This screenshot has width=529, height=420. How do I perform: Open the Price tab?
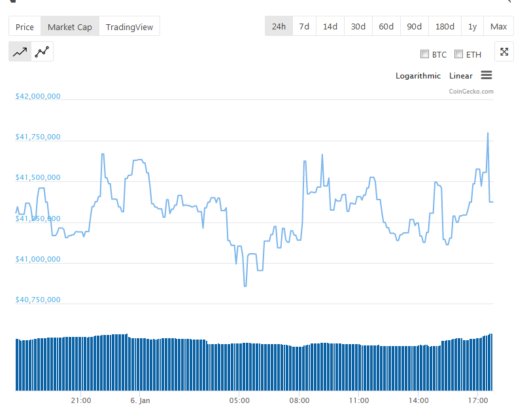point(25,26)
